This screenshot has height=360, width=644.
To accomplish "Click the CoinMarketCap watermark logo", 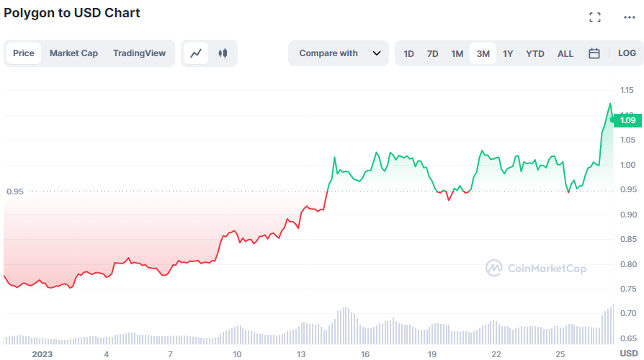I will (536, 269).
